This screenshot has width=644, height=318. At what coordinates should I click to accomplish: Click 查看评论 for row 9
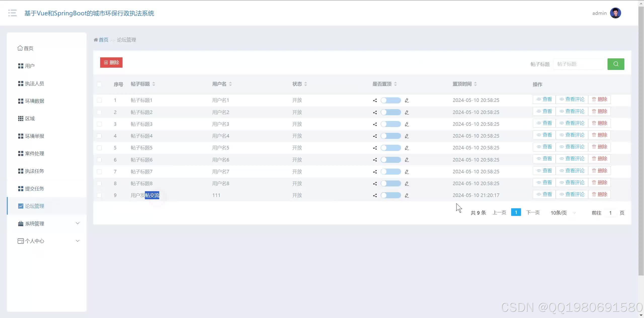[572, 194]
